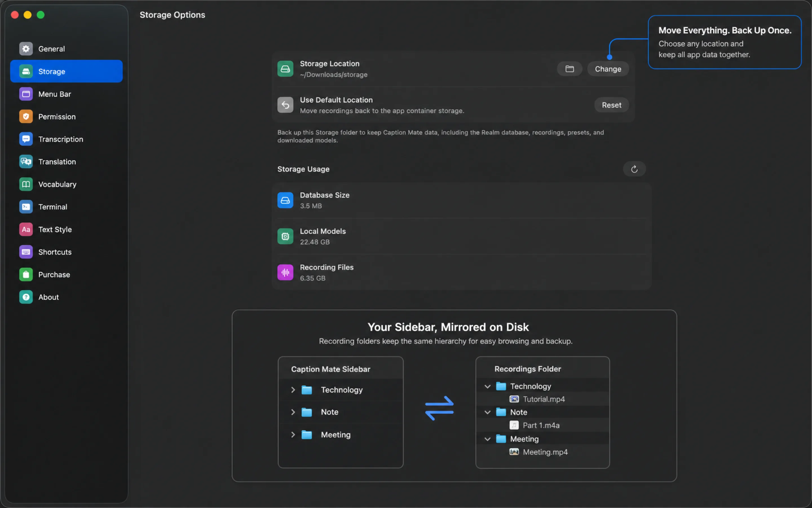Select Note folder label in Recordings Folder
Viewport: 812px width, 508px height.
(518, 412)
